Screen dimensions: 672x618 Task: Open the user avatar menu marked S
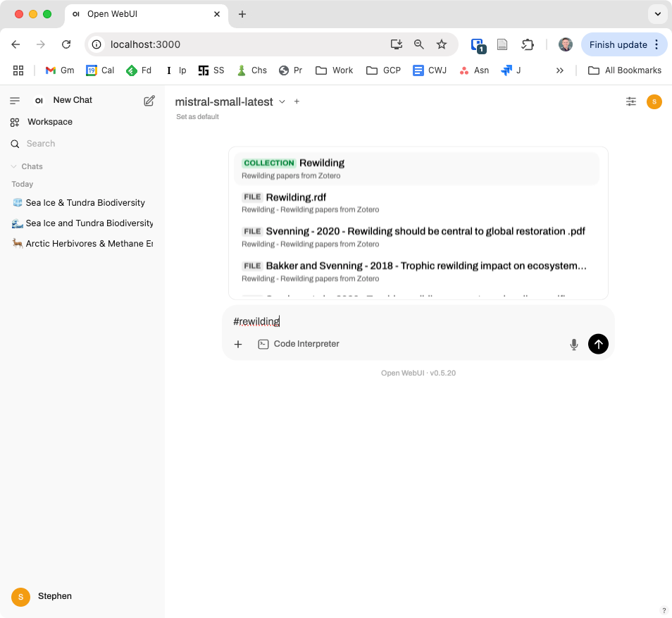(654, 101)
